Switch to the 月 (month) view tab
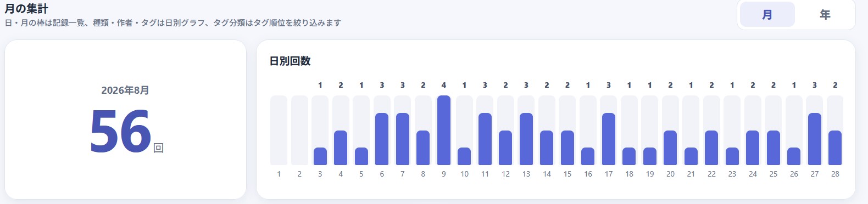Image resolution: width=868 pixels, height=204 pixels. (767, 14)
